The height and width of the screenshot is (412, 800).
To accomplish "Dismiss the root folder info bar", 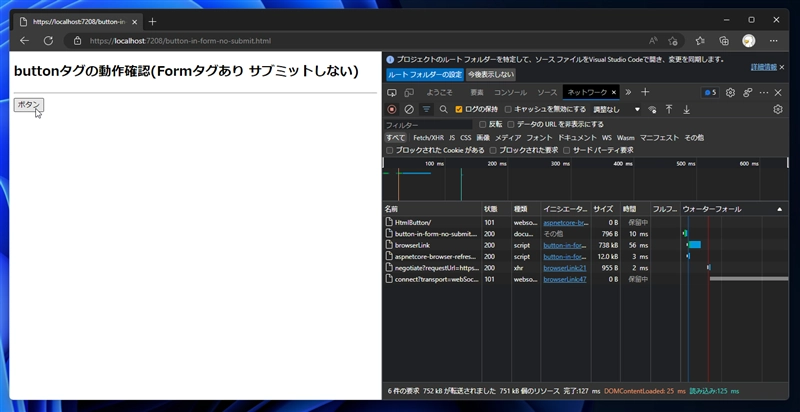I will click(x=782, y=67).
